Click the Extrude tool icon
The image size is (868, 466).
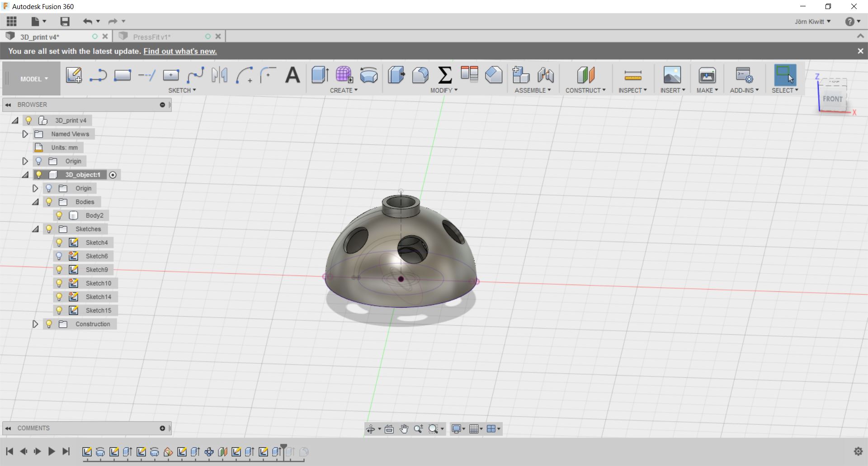(320, 75)
